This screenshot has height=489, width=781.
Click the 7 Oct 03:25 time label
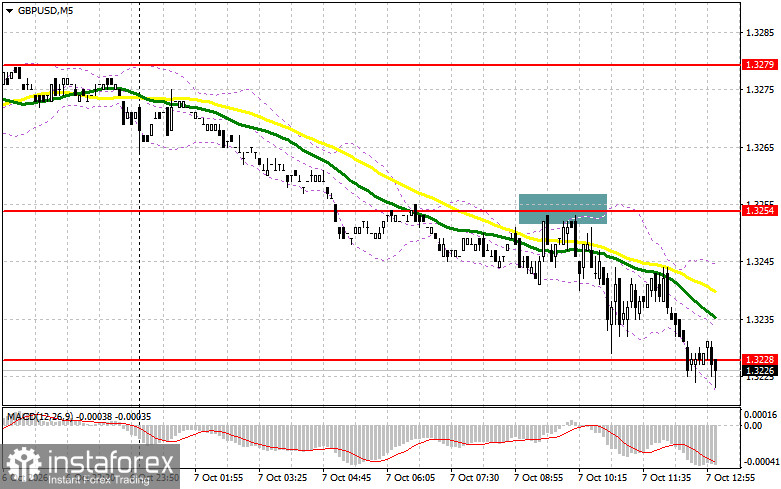tap(282, 478)
